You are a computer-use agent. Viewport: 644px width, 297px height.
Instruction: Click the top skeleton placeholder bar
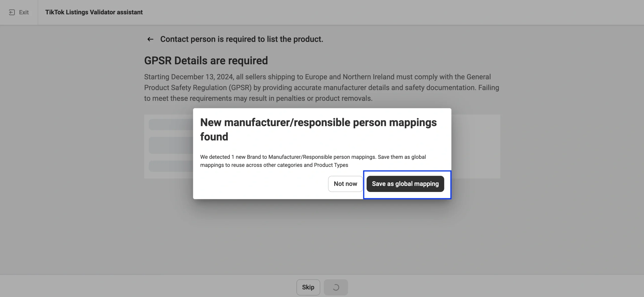pyautogui.click(x=171, y=125)
